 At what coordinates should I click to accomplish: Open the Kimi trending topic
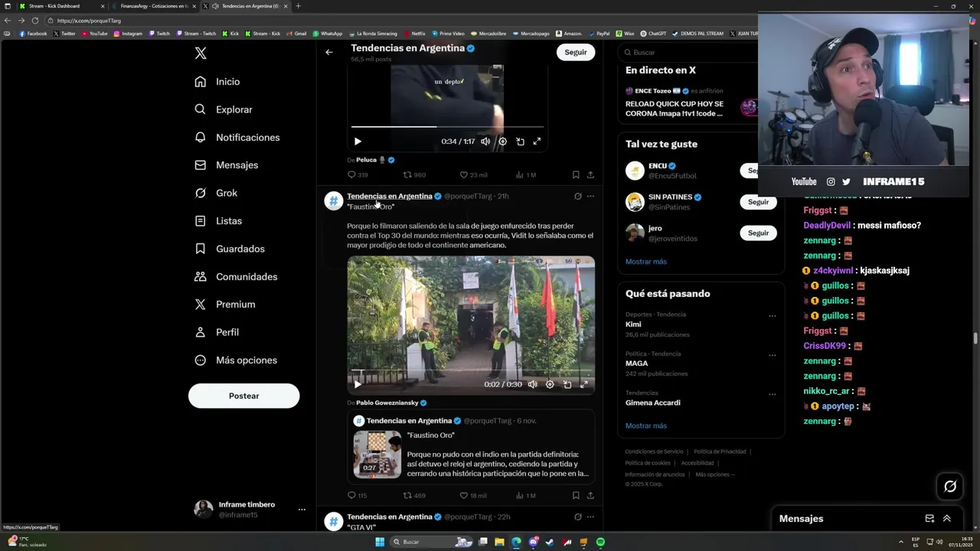point(633,324)
